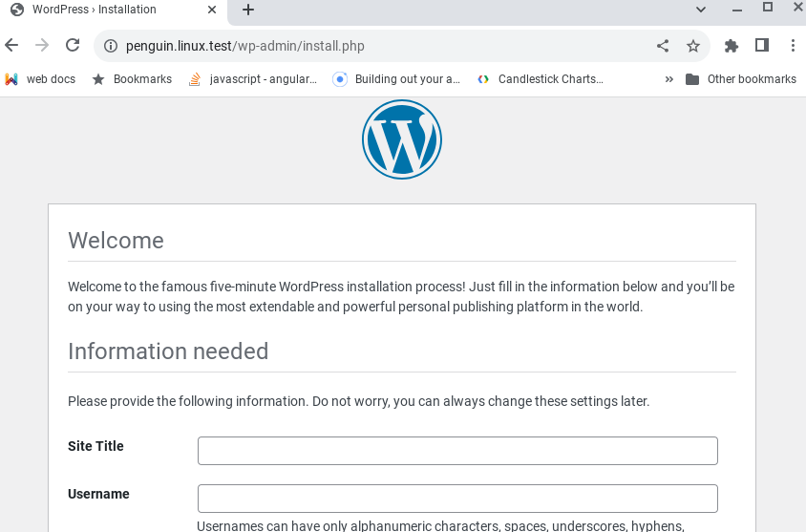This screenshot has width=806, height=532.
Task: Click the forward navigation arrow
Action: (42, 46)
